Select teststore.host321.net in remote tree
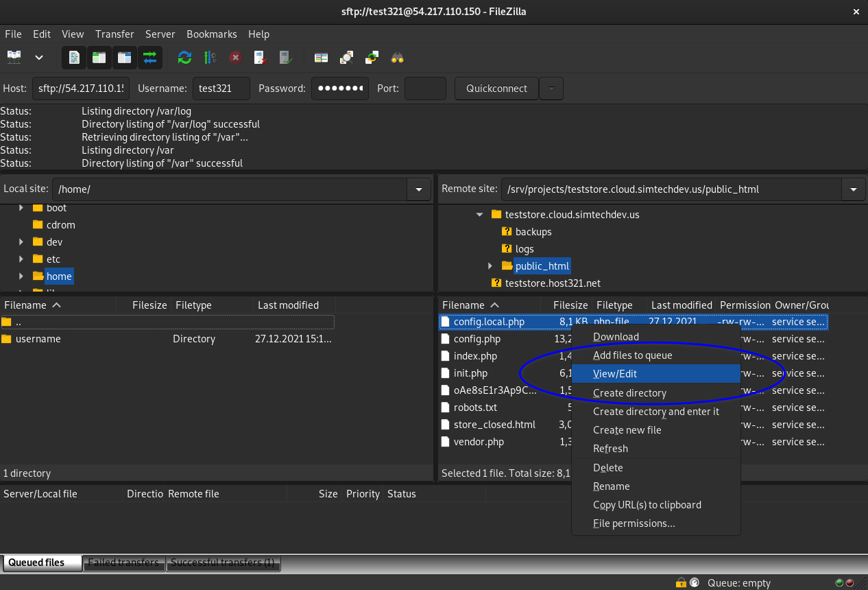The height and width of the screenshot is (590, 868). coord(553,283)
